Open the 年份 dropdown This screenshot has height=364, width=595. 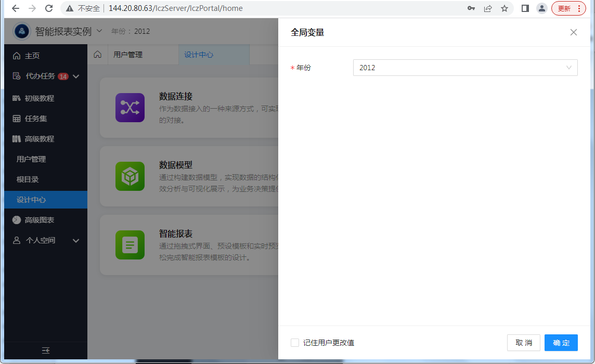[465, 68]
